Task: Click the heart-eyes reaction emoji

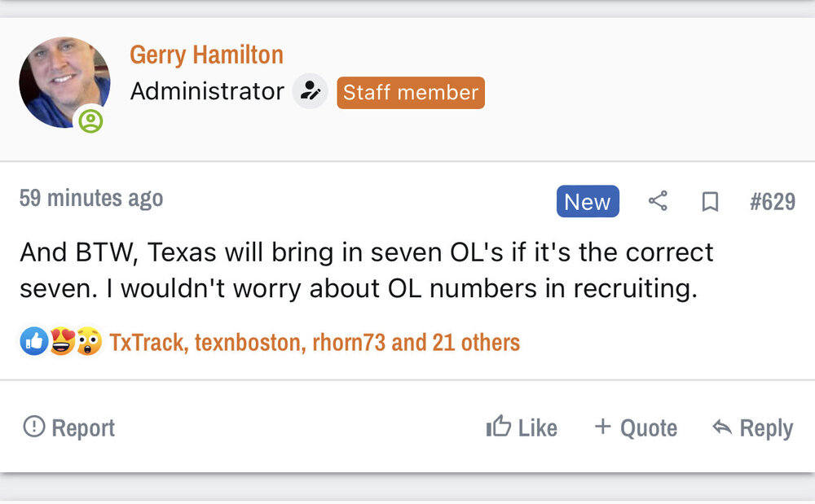Action: (61, 342)
